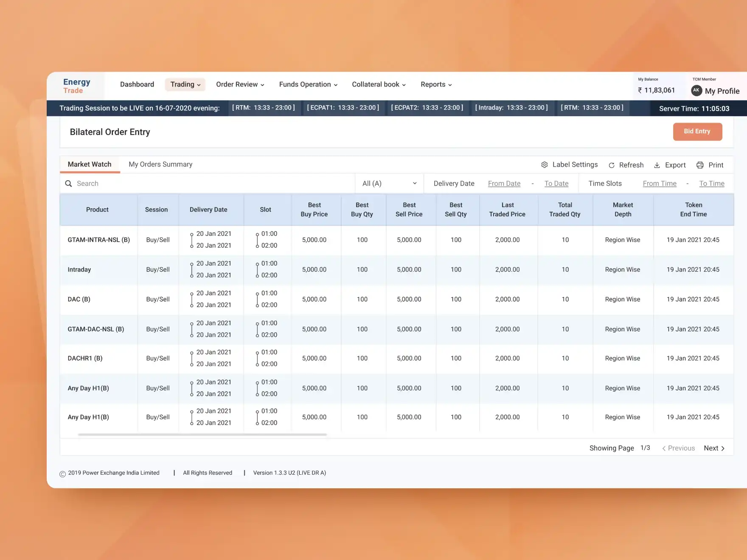Open the Trading dropdown menu
Image resolution: width=747 pixels, height=560 pixels.
(x=185, y=84)
